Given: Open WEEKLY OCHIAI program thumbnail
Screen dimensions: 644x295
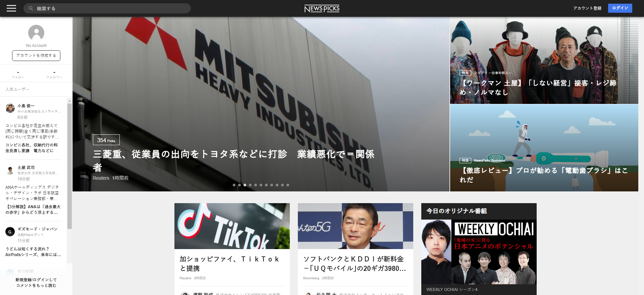Looking at the screenshot, I should (x=479, y=252).
